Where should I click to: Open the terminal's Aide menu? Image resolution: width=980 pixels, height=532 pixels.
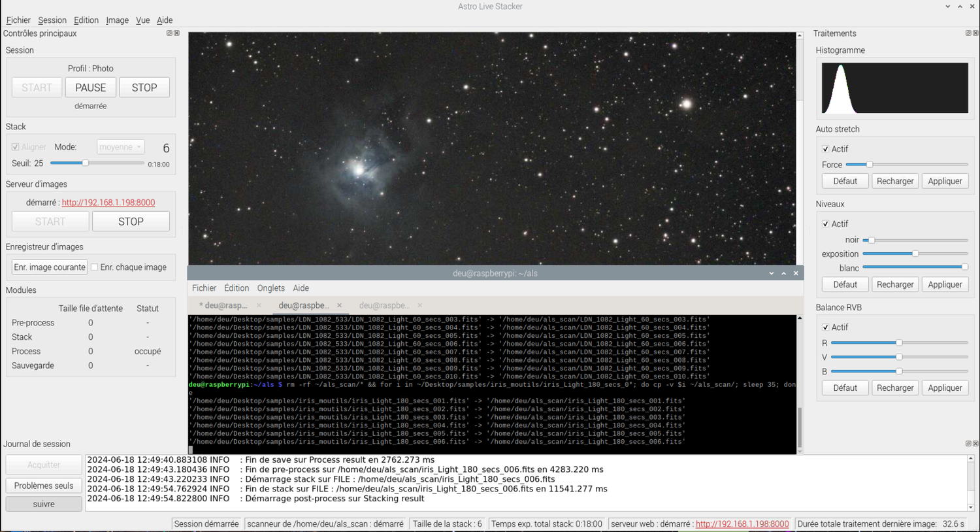(x=301, y=288)
